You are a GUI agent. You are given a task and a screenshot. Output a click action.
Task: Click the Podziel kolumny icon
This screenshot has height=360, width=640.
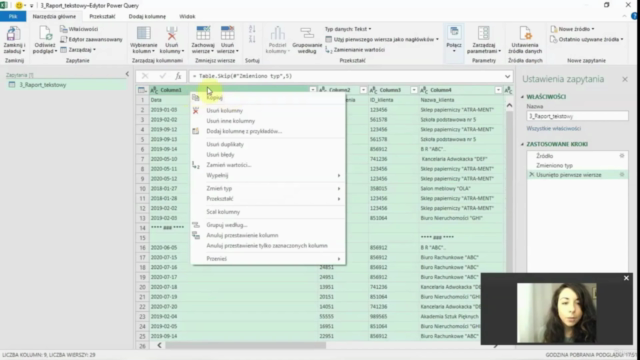(x=277, y=34)
